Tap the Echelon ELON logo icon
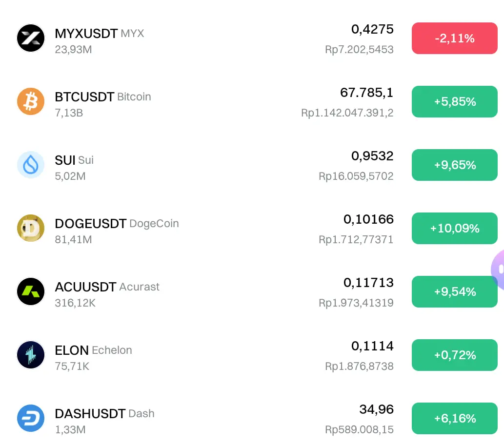This screenshot has height=444, width=504. (31, 355)
